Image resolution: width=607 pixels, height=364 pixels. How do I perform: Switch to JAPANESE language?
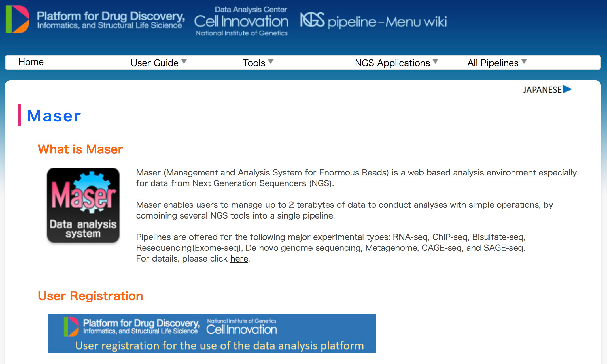pyautogui.click(x=542, y=90)
